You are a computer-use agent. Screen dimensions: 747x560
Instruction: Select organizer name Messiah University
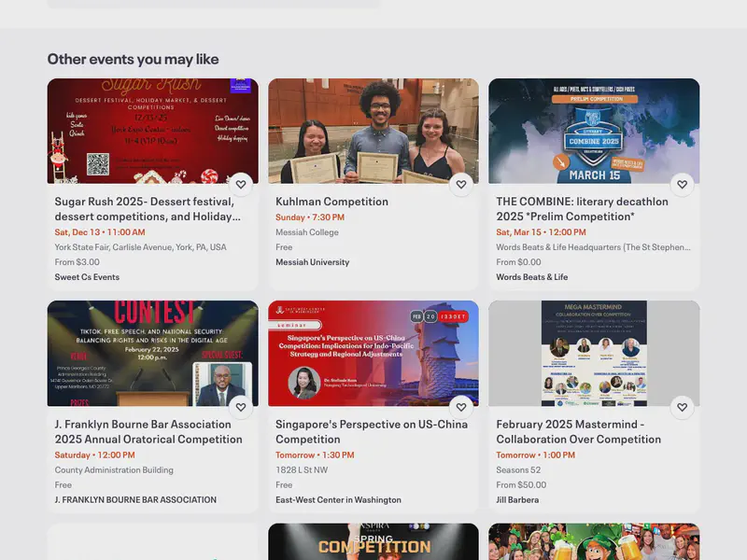313,262
